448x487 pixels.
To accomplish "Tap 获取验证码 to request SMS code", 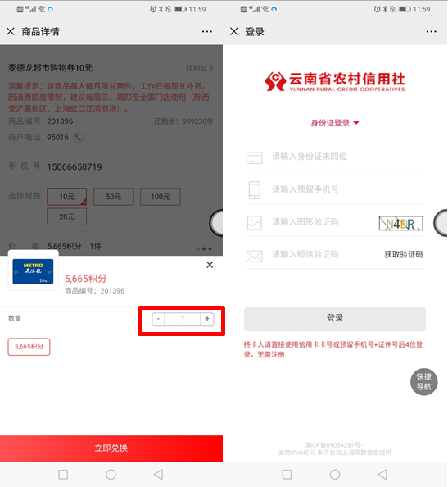I will coord(403,255).
